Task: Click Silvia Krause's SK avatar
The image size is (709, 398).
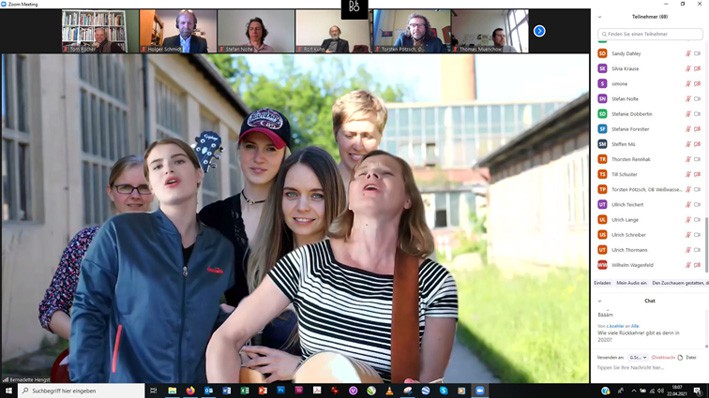Action: (x=602, y=68)
